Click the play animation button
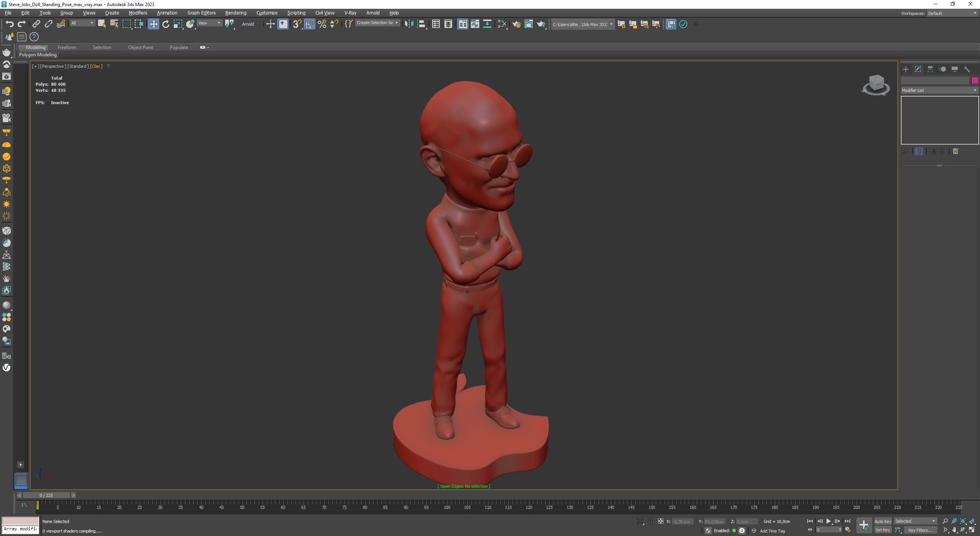980x536 pixels. (x=828, y=521)
